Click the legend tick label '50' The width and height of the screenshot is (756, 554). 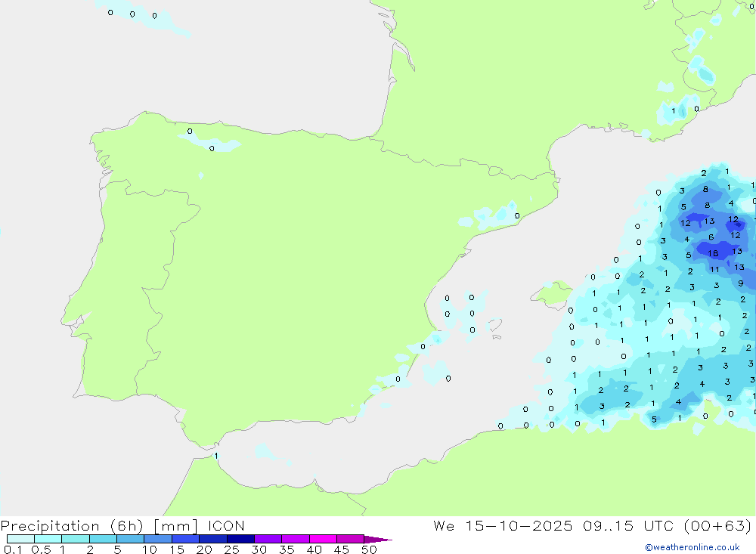tap(369, 549)
